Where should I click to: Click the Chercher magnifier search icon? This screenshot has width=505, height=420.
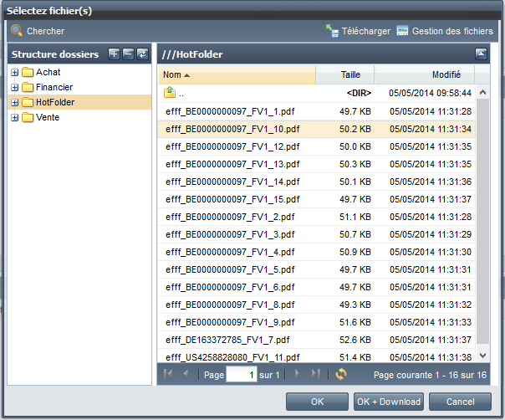17,31
